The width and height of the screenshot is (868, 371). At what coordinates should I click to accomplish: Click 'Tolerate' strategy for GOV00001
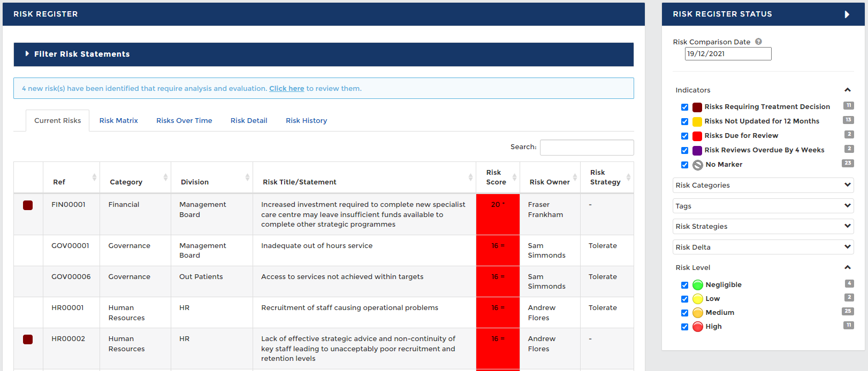(x=603, y=246)
